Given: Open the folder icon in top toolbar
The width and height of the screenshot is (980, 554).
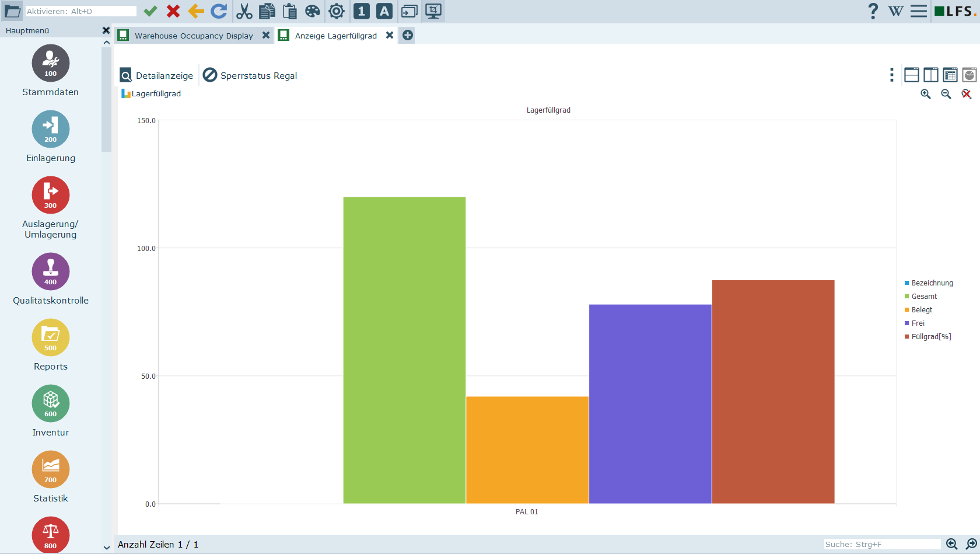Looking at the screenshot, I should (x=12, y=11).
